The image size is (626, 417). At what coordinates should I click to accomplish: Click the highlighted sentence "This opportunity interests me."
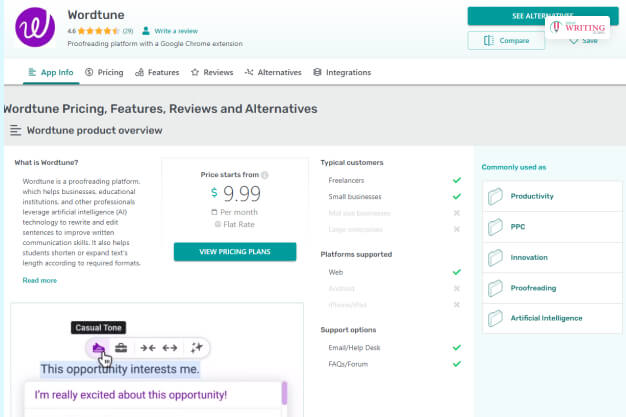pos(120,369)
